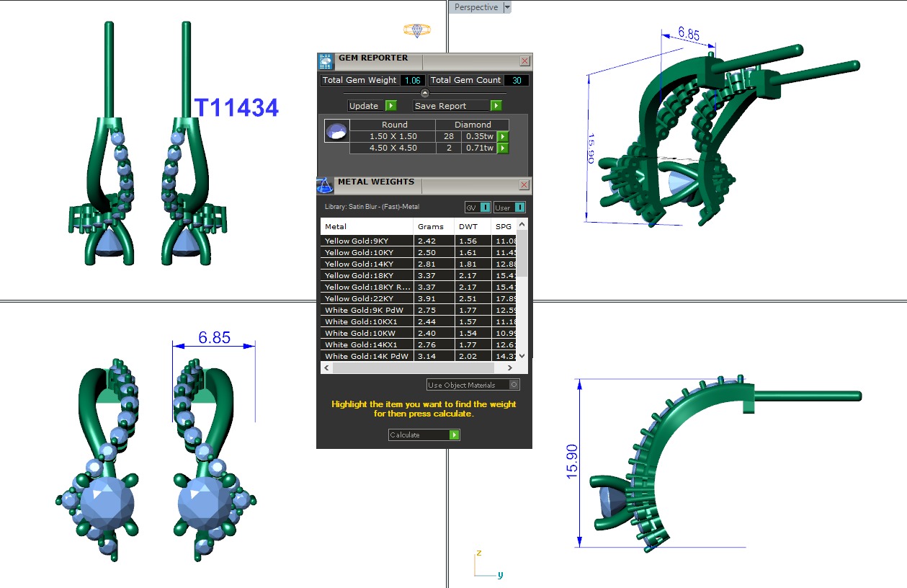
Task: Click the Update button label
Action: pyautogui.click(x=365, y=106)
